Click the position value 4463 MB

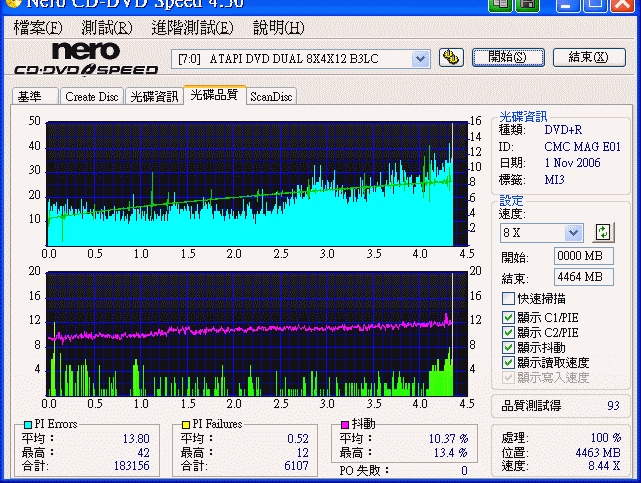(x=598, y=453)
